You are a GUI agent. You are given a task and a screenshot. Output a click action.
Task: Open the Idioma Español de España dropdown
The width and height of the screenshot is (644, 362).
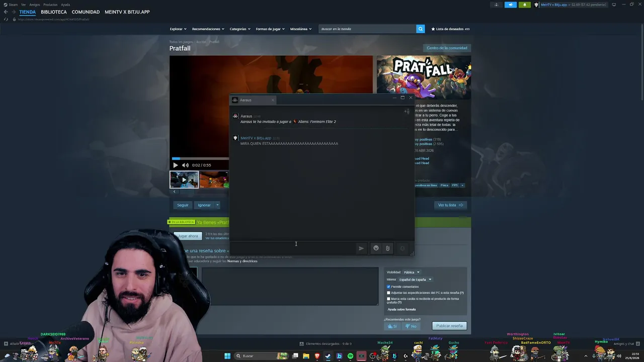click(x=415, y=280)
